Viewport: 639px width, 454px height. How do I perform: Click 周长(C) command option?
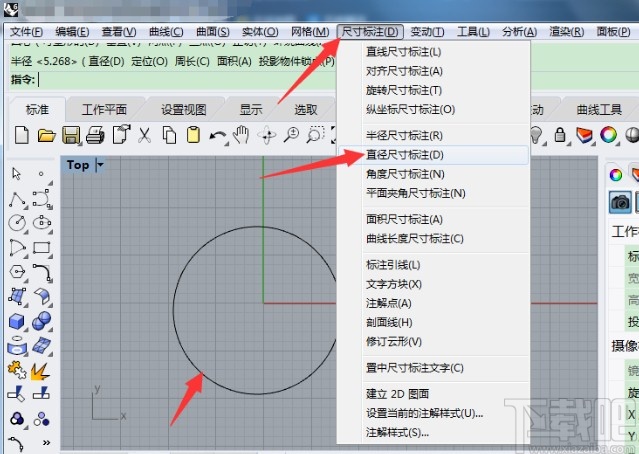click(192, 62)
